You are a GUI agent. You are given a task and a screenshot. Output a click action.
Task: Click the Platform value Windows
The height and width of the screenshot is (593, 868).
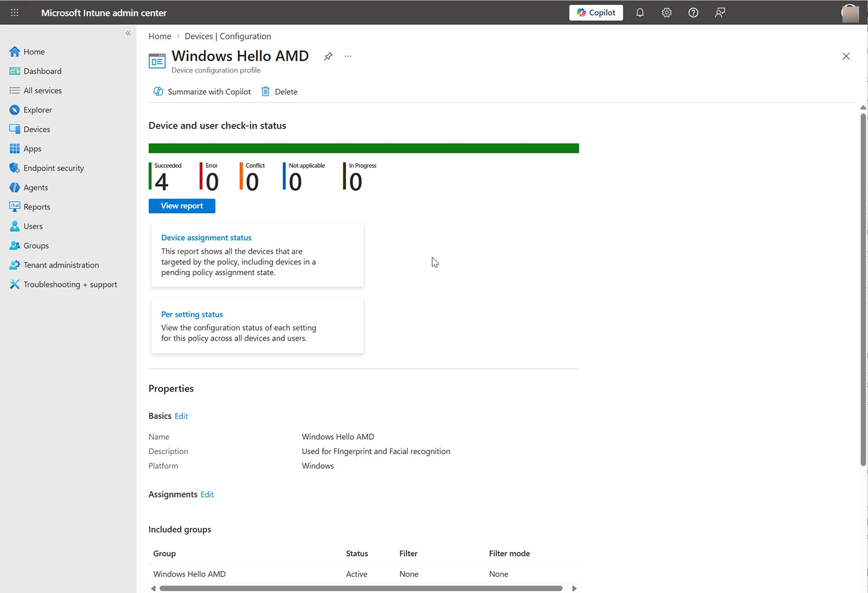318,466
